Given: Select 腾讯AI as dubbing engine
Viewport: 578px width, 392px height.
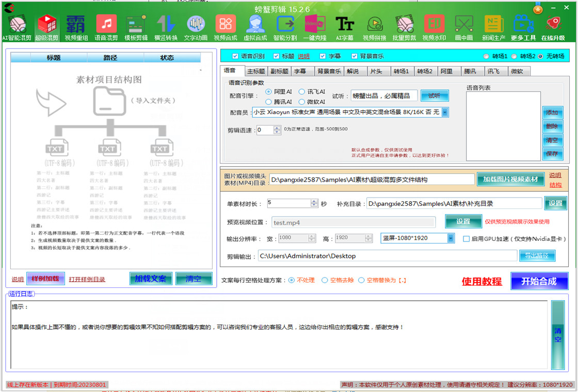Looking at the screenshot, I should pyautogui.click(x=268, y=102).
